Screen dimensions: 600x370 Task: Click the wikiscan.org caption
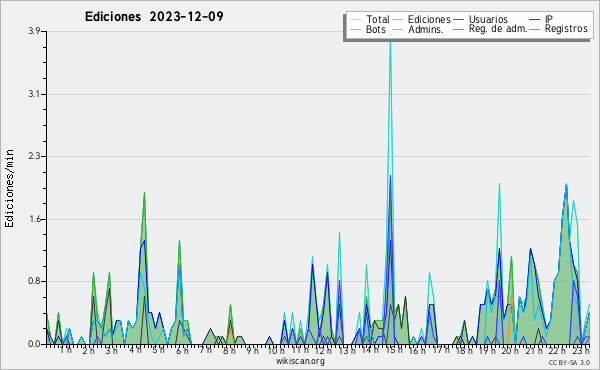[300, 361]
